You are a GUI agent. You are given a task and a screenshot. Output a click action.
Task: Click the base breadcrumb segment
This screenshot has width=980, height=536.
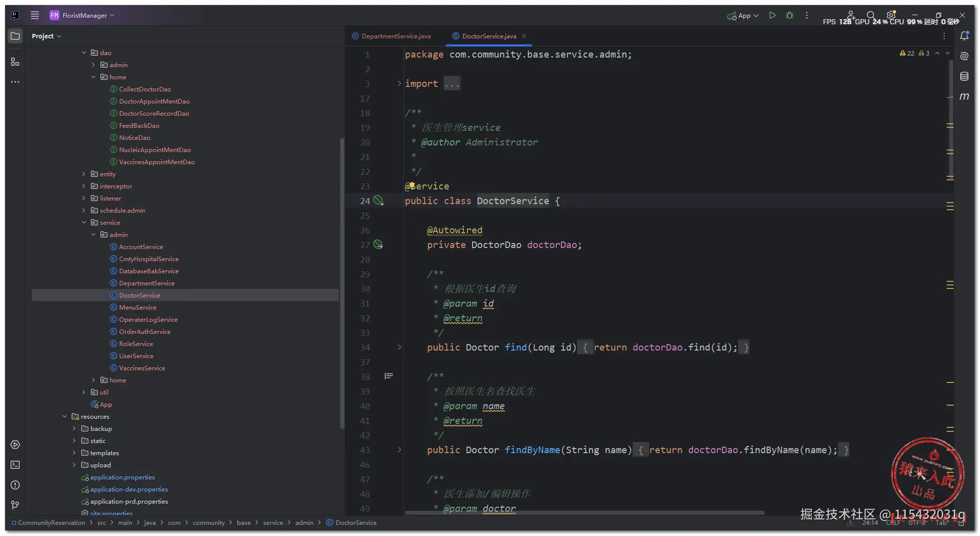pos(244,522)
